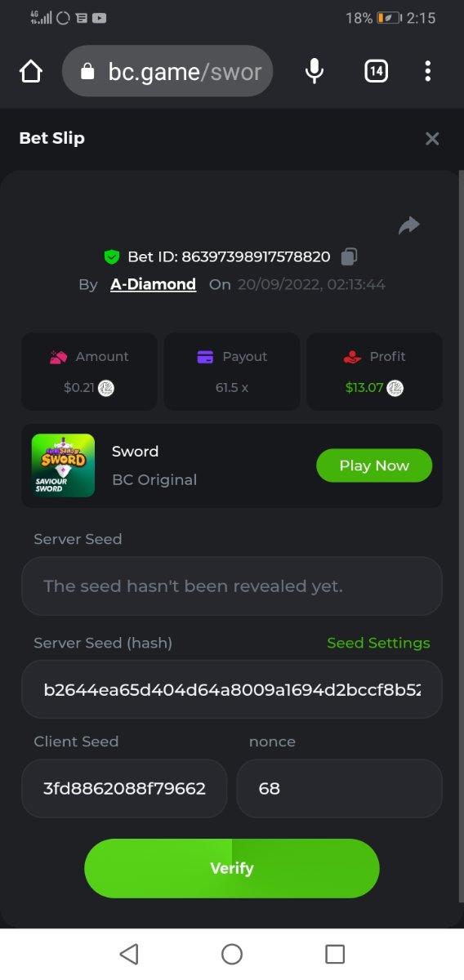Tap the Android recent apps square
Viewport: 464px width, 980px height.
click(335, 954)
